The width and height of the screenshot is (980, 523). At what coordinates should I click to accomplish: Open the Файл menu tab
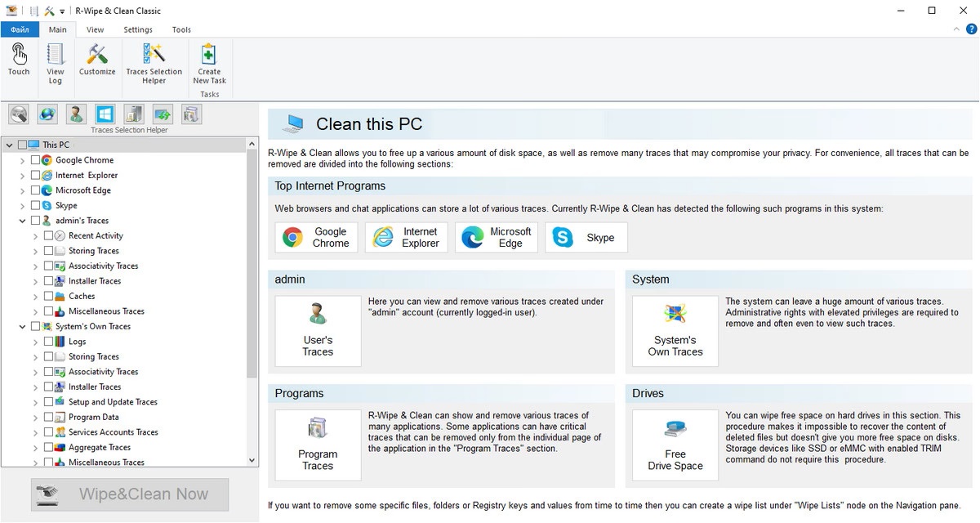coord(20,29)
